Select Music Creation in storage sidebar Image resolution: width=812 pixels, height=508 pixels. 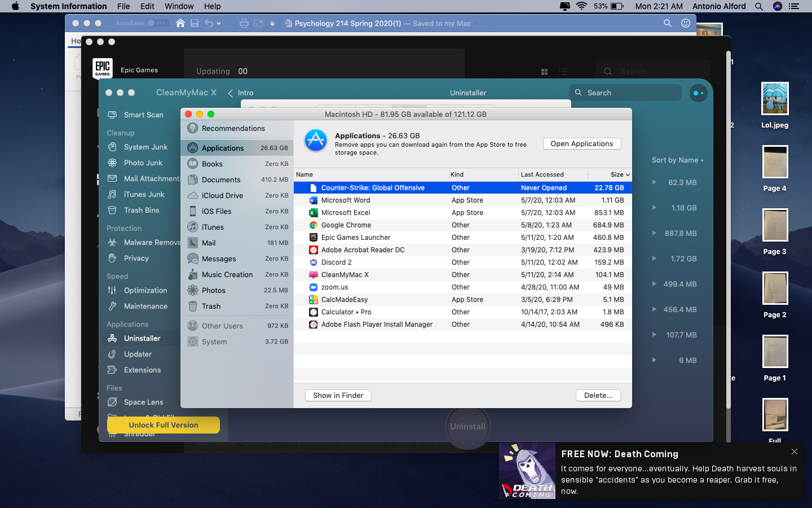tap(237, 274)
